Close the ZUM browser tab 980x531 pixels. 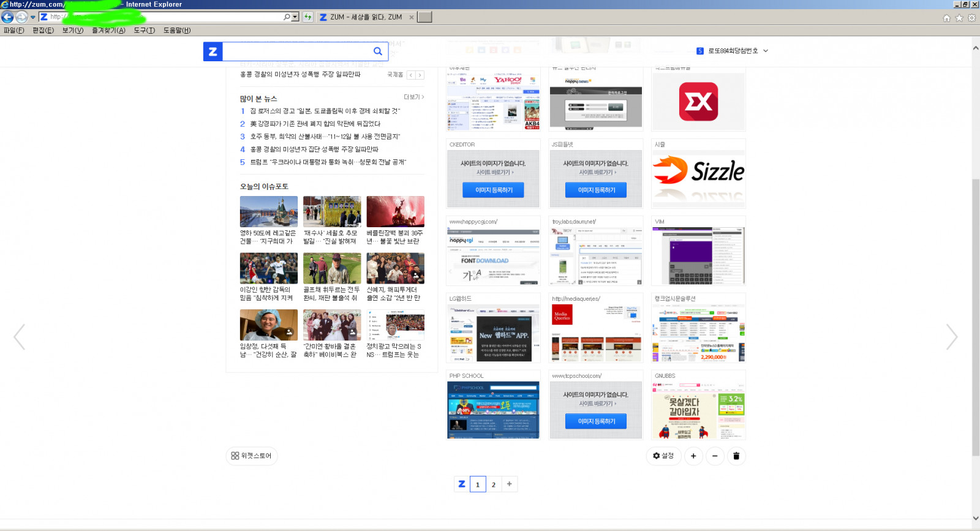(411, 17)
